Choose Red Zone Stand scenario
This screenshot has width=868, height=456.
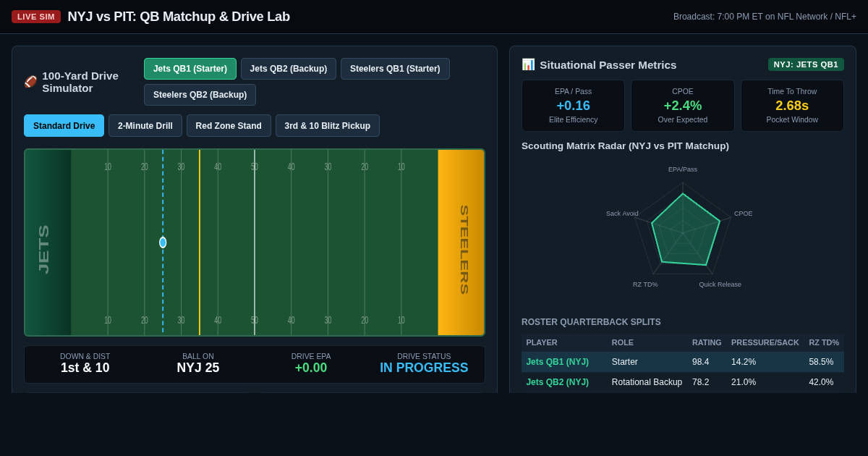pyautogui.click(x=229, y=126)
